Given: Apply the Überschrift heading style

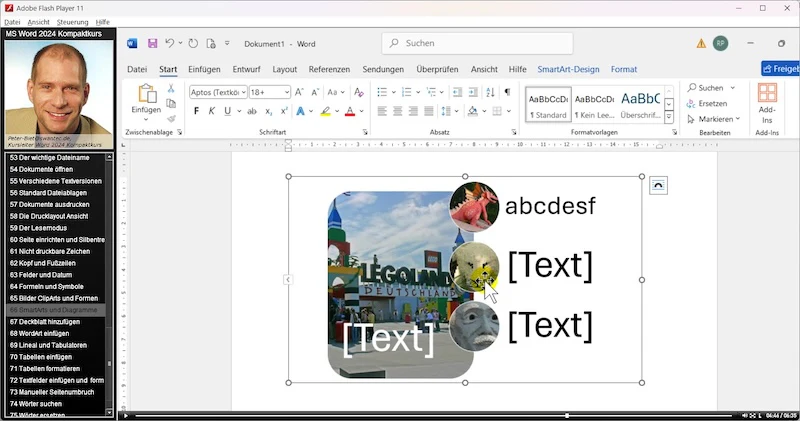Looking at the screenshot, I should coord(641,105).
